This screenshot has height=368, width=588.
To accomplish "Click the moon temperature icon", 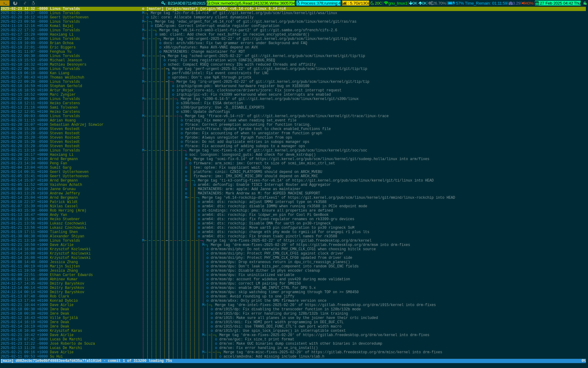I will click(372, 3).
